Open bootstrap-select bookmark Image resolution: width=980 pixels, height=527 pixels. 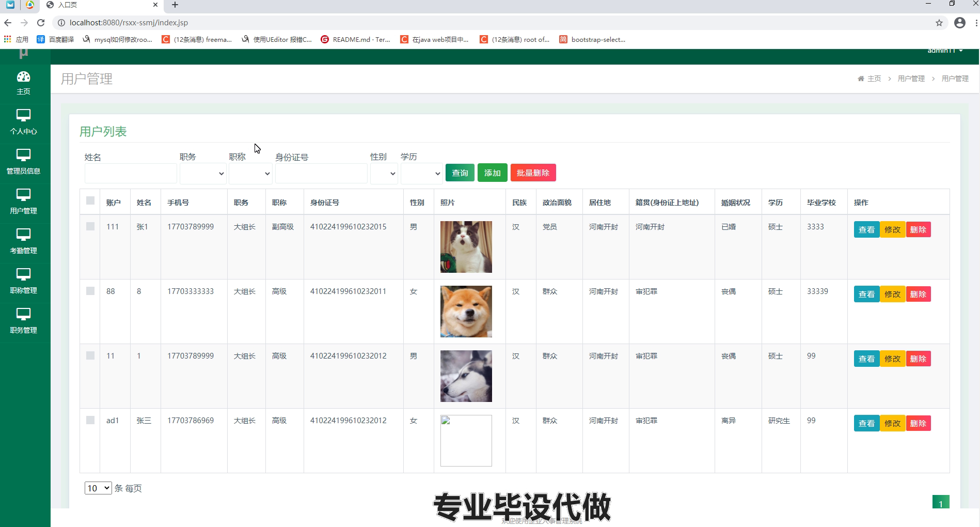click(x=592, y=39)
